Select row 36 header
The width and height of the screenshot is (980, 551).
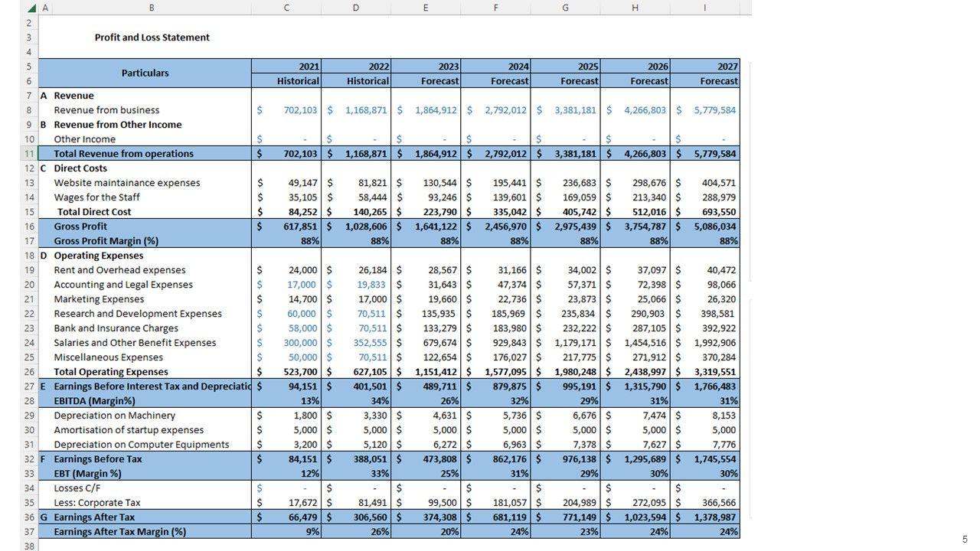29,517
